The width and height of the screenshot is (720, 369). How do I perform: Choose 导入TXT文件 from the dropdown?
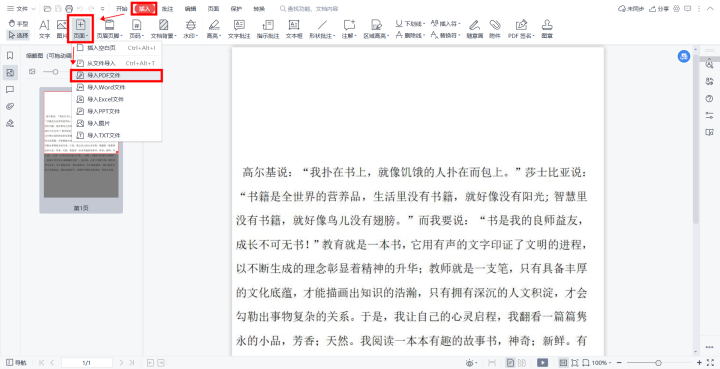(x=117, y=135)
